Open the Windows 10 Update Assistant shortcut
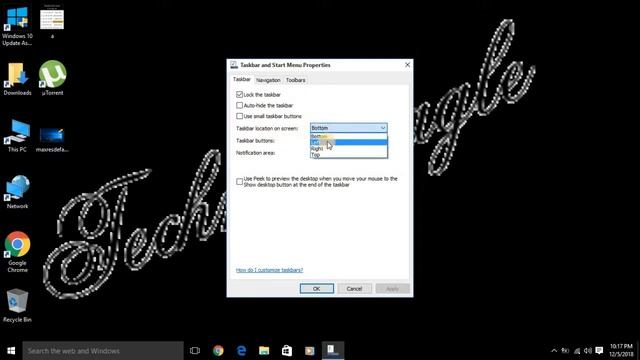 (17, 25)
